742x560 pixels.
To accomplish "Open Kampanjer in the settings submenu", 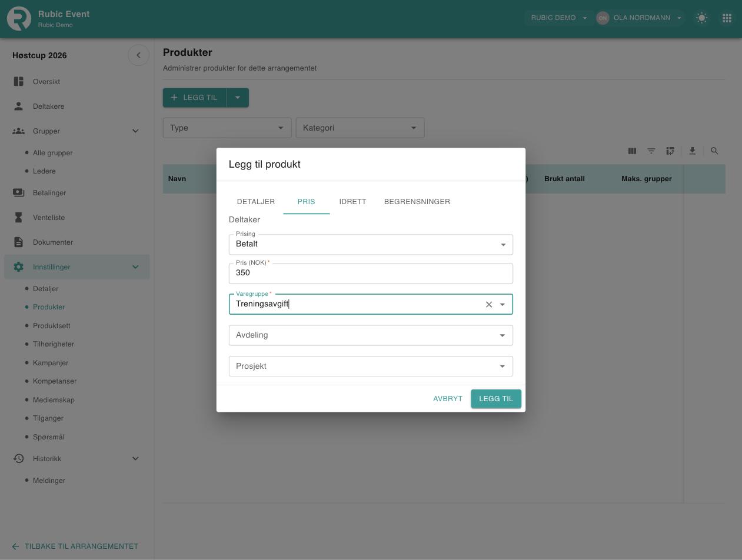I will point(51,363).
